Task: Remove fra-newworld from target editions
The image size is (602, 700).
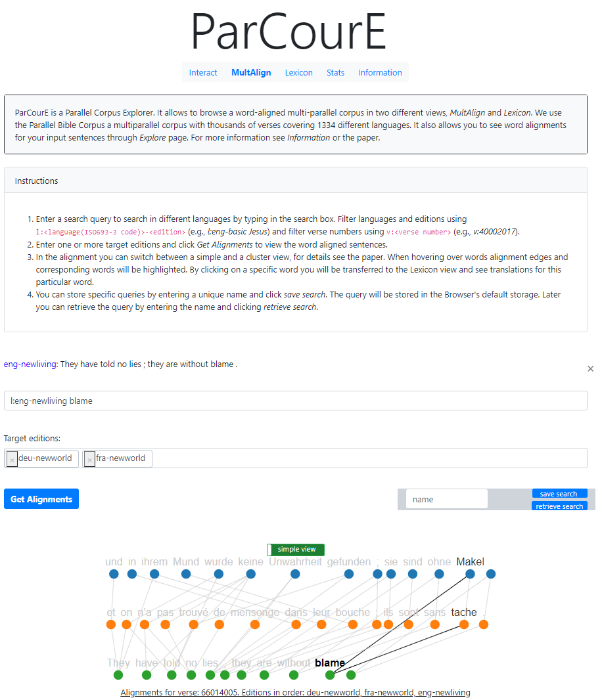Action: (89, 459)
